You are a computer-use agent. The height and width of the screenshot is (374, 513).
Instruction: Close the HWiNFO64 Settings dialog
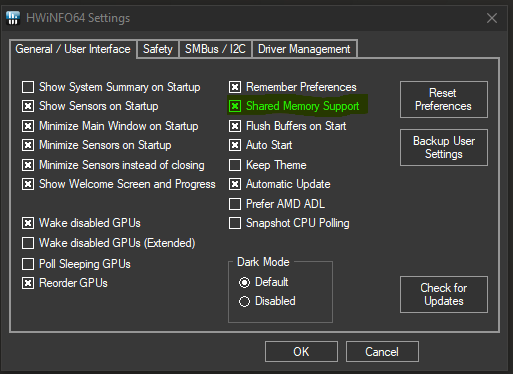point(492,18)
